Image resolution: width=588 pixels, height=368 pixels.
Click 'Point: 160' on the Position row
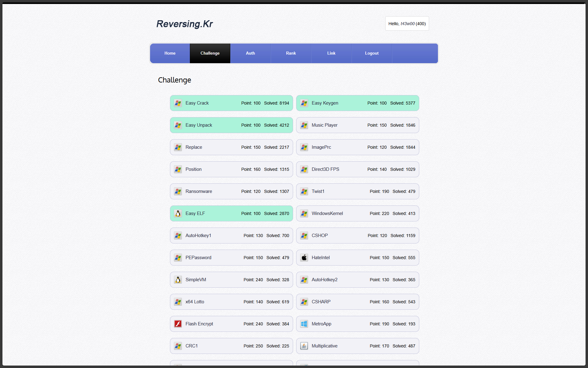coord(251,169)
